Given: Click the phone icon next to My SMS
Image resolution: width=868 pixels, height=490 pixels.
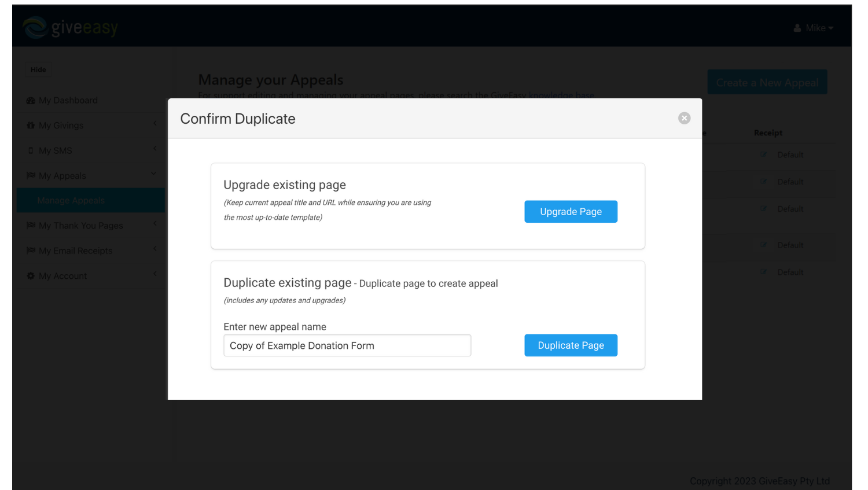Looking at the screenshot, I should [x=30, y=150].
